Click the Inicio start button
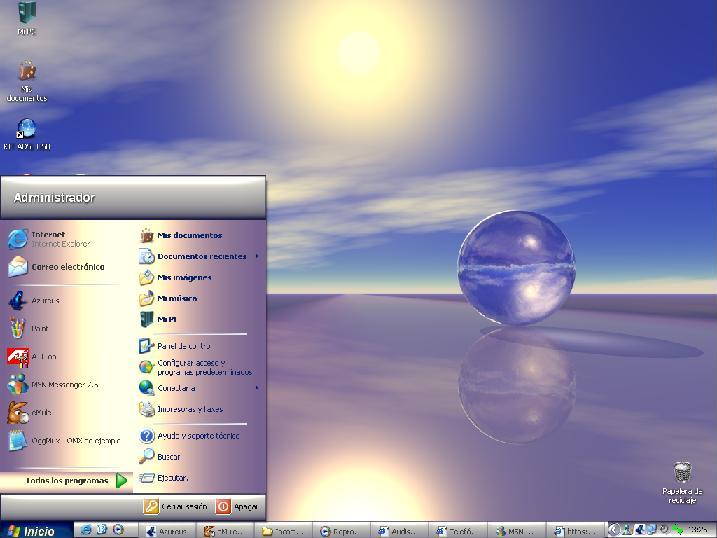 tap(36, 530)
